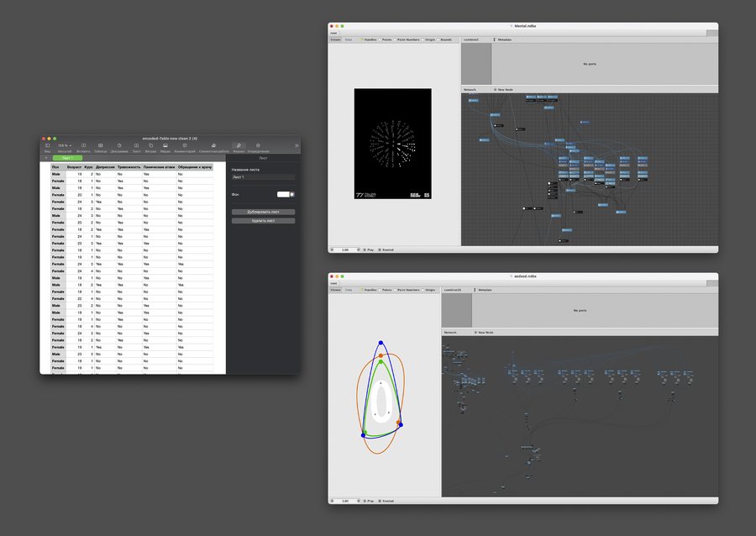Toggle Point Numbers checkbox in Mental.ndbx window
756x536 pixels.
(x=395, y=39)
